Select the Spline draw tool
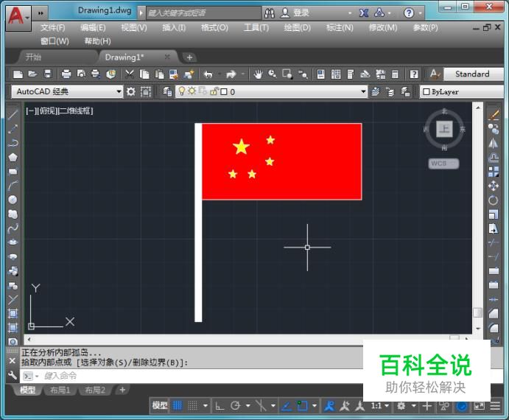The height and width of the screenshot is (420, 509). 13,228
